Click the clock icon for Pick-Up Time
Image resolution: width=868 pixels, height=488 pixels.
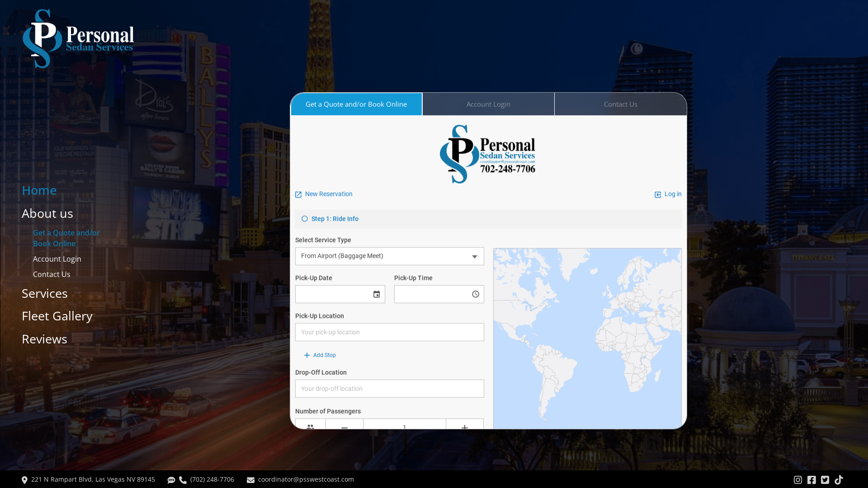coord(476,294)
